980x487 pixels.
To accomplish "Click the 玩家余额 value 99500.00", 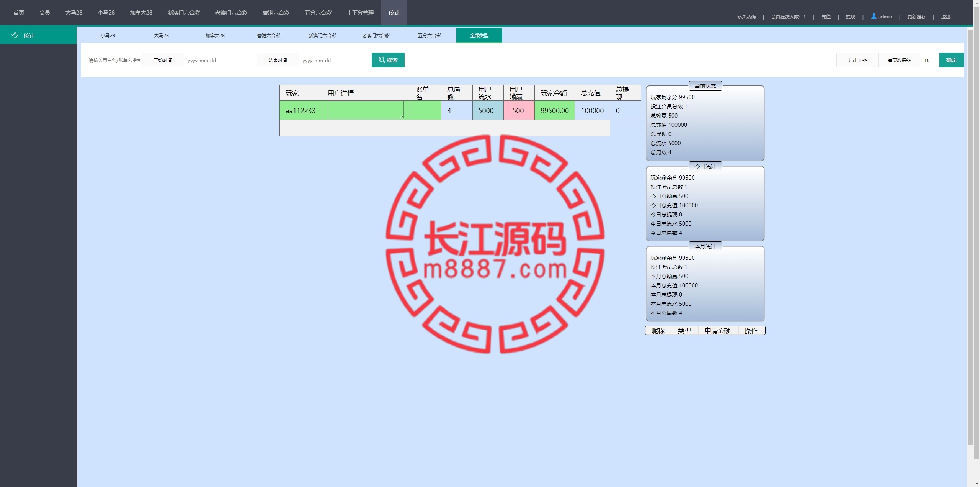I will click(555, 111).
